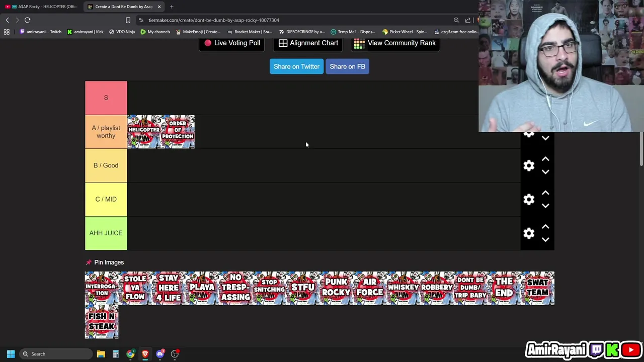Open a new browser tab

[x=172, y=7]
